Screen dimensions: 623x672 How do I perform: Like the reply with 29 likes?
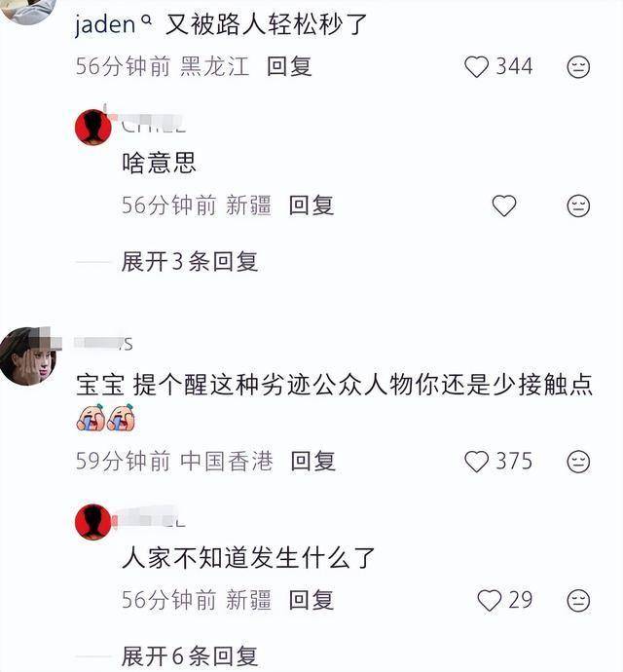pyautogui.click(x=489, y=601)
